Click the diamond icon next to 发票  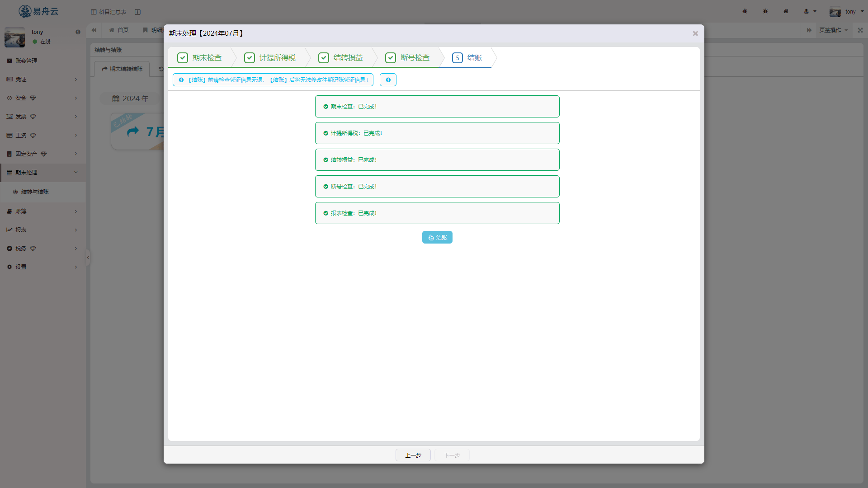pos(33,117)
